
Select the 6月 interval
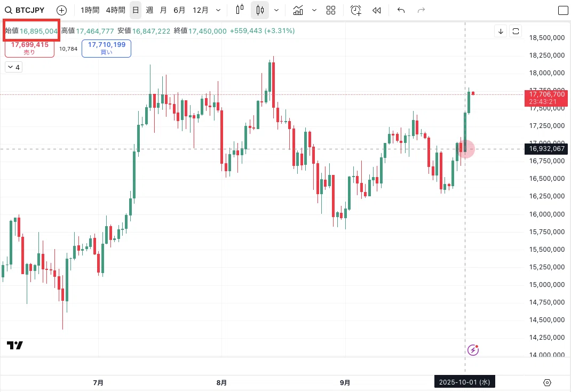coord(179,10)
